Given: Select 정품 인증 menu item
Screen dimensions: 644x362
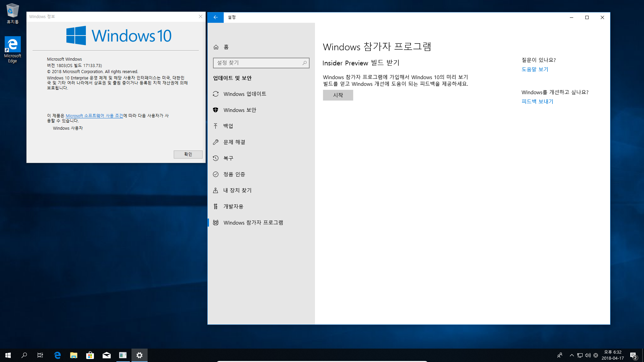Looking at the screenshot, I should (x=261, y=174).
